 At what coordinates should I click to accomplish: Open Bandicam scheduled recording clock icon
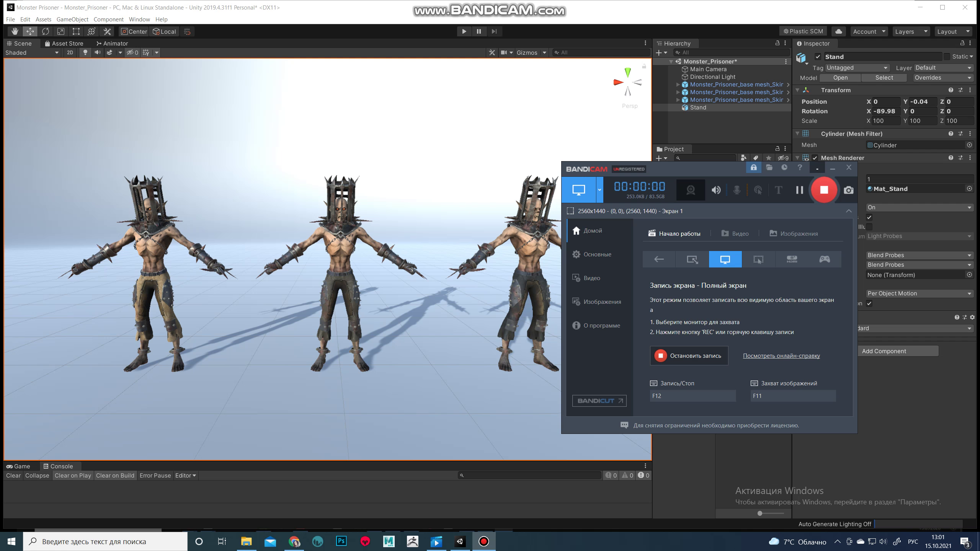784,168
